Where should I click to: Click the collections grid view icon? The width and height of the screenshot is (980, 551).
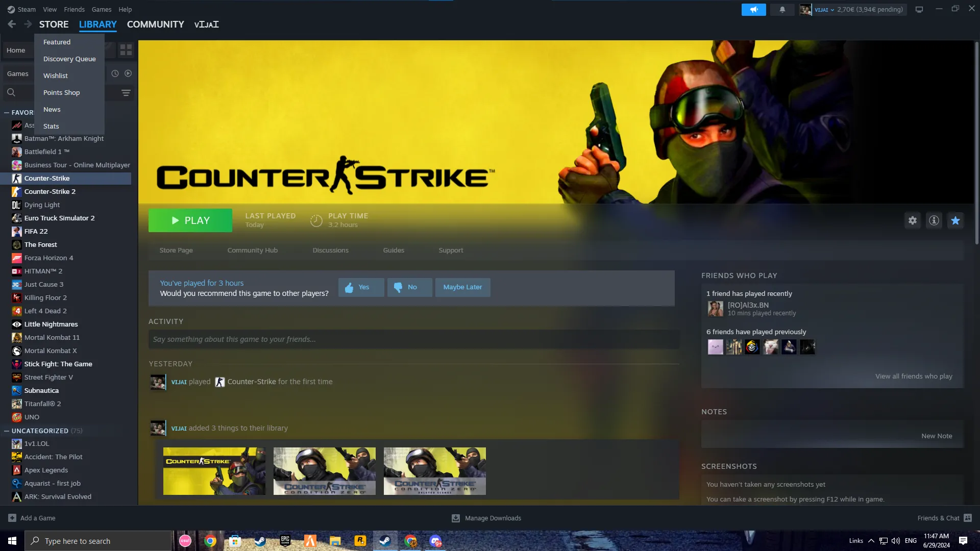(126, 50)
